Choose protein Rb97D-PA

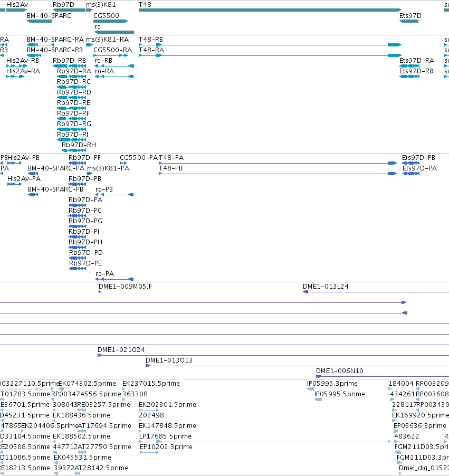coord(85,200)
